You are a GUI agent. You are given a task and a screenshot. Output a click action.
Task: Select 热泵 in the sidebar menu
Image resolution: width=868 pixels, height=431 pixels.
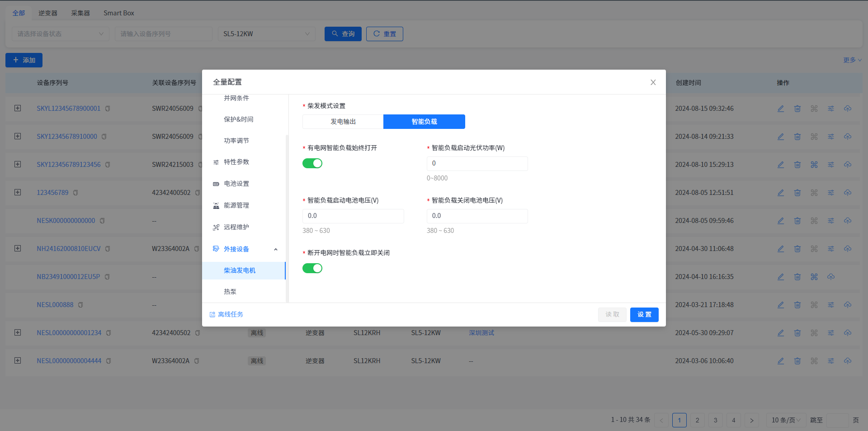(230, 292)
